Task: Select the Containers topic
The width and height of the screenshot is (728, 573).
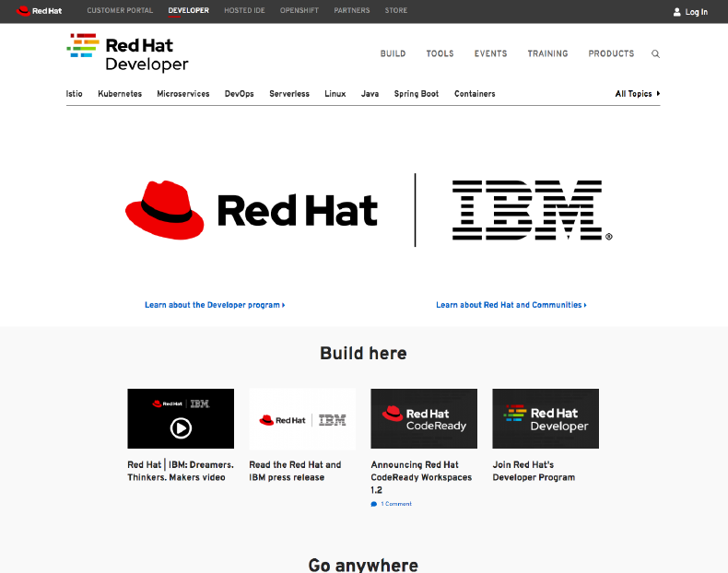Action: 475,94
